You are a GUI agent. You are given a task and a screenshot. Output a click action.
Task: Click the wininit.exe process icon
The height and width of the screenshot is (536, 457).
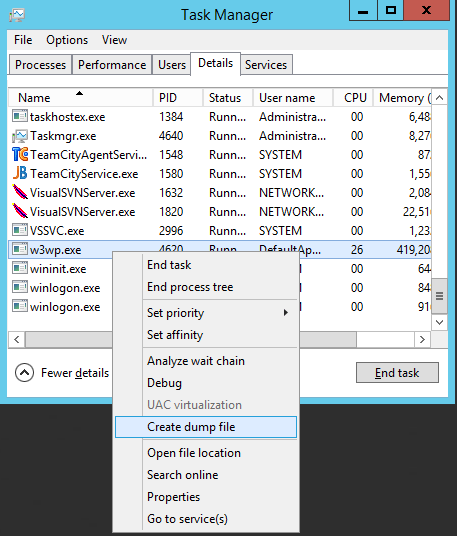coord(20,268)
